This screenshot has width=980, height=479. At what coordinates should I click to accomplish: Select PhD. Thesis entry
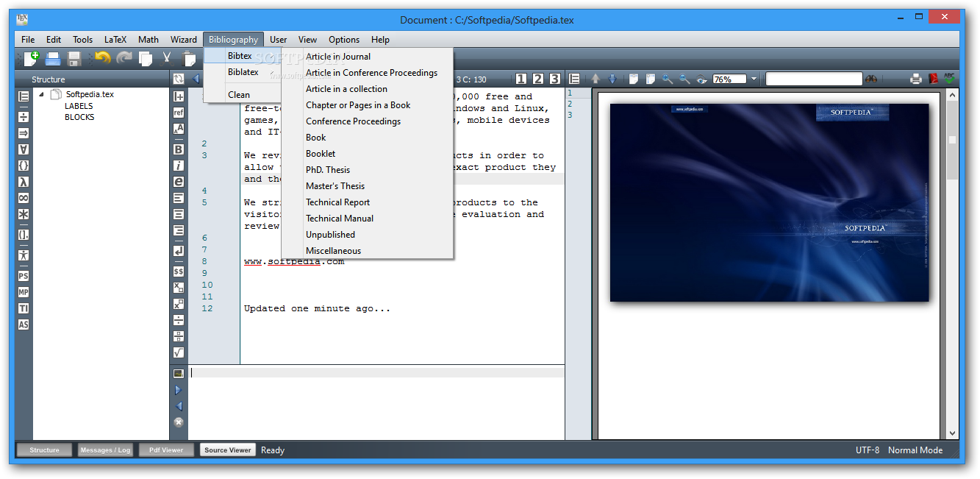pyautogui.click(x=368, y=170)
